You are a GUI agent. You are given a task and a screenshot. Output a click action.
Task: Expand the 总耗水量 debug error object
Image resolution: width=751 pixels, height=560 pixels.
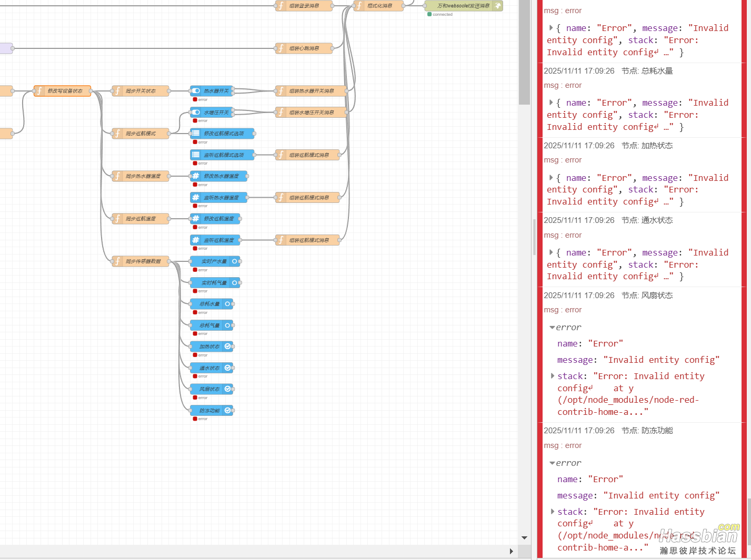click(x=551, y=103)
